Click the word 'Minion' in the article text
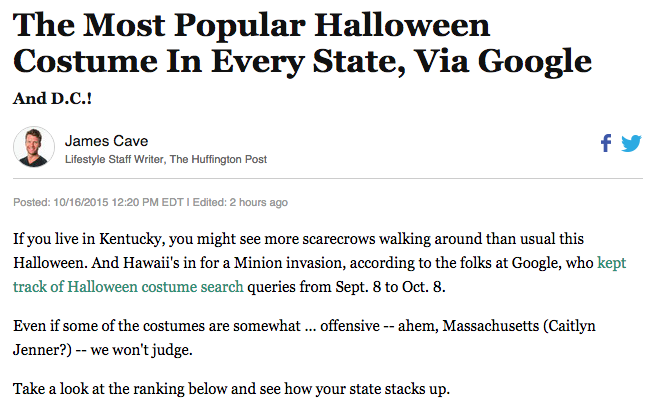The height and width of the screenshot is (418, 667). tap(258, 263)
